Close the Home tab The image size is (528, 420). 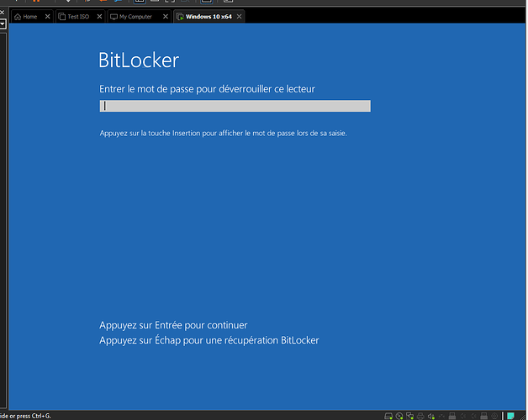click(47, 17)
